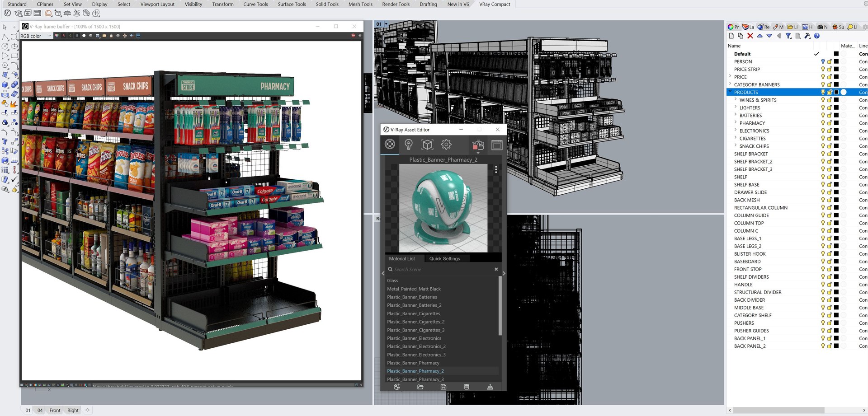Expand the ELECTRONICS sublayer
The image size is (868, 416).
[x=736, y=130]
